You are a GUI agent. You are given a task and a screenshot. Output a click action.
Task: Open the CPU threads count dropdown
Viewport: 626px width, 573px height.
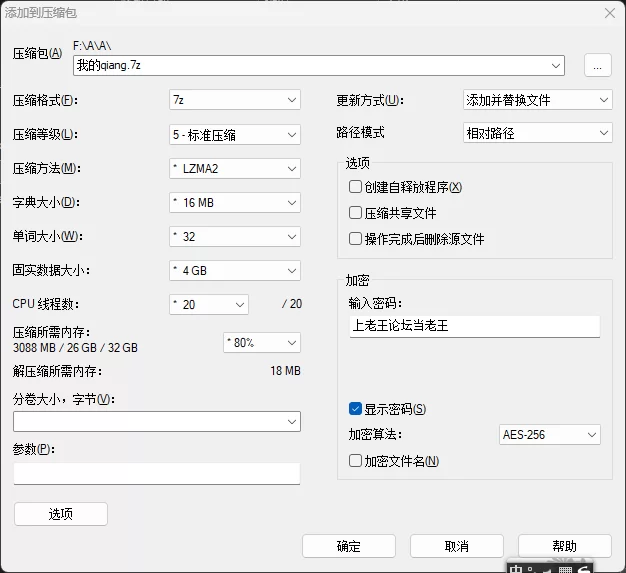[x=209, y=305]
